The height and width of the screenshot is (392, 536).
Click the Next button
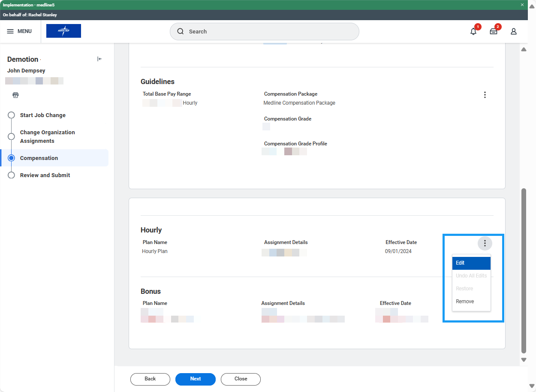[x=195, y=379]
